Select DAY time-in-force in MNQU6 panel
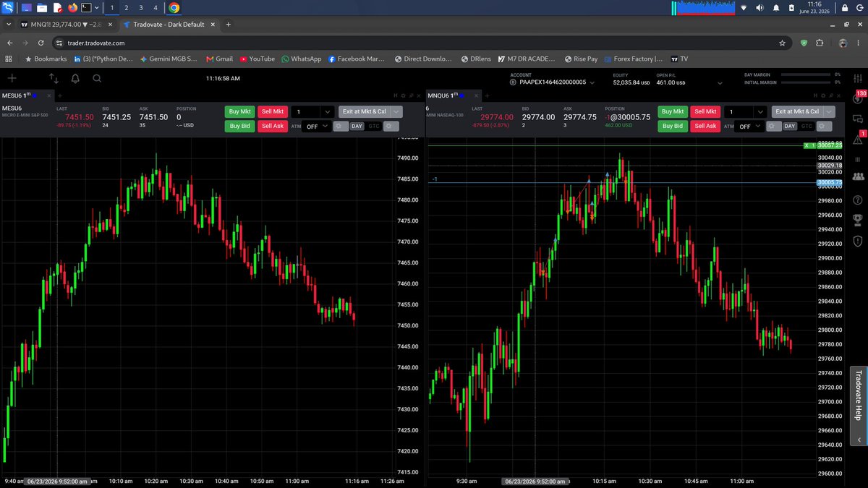The width and height of the screenshot is (868, 488). coord(790,126)
